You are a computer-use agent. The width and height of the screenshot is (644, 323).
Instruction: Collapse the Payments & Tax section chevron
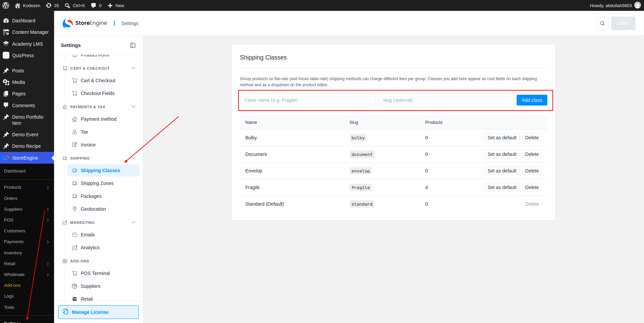(x=133, y=107)
